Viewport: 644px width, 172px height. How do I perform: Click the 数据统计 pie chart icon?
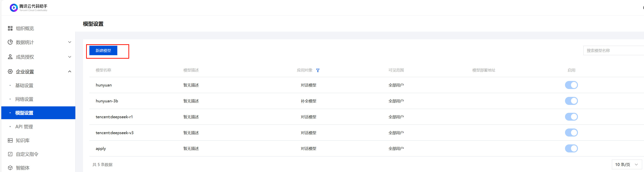(10, 42)
